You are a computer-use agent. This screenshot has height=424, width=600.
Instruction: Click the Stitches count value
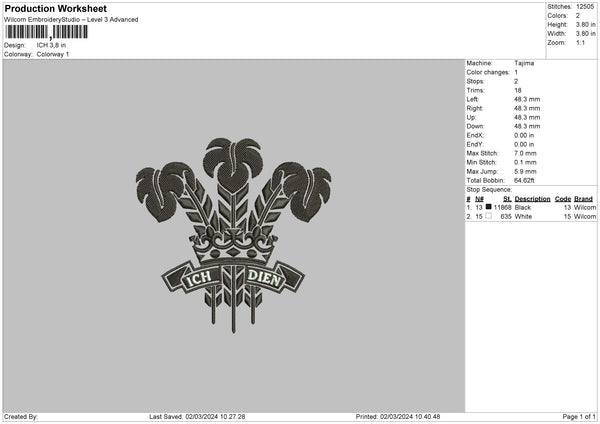click(585, 7)
